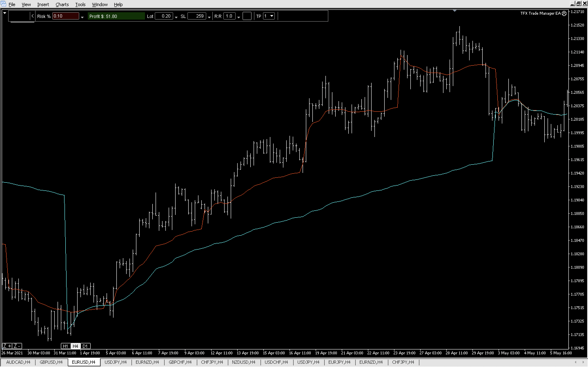Viewport: 588px width, 367px height.
Task: Toggle the empty square box after R:R
Action: (247, 16)
